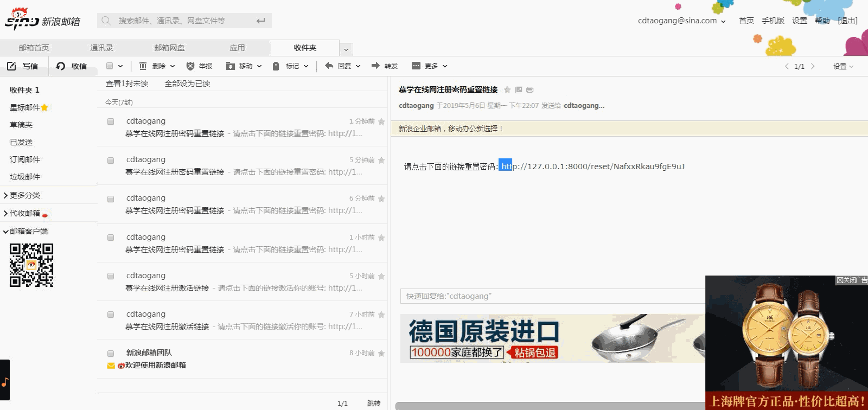
Task: Click the search box for mail and contacts
Action: [184, 21]
